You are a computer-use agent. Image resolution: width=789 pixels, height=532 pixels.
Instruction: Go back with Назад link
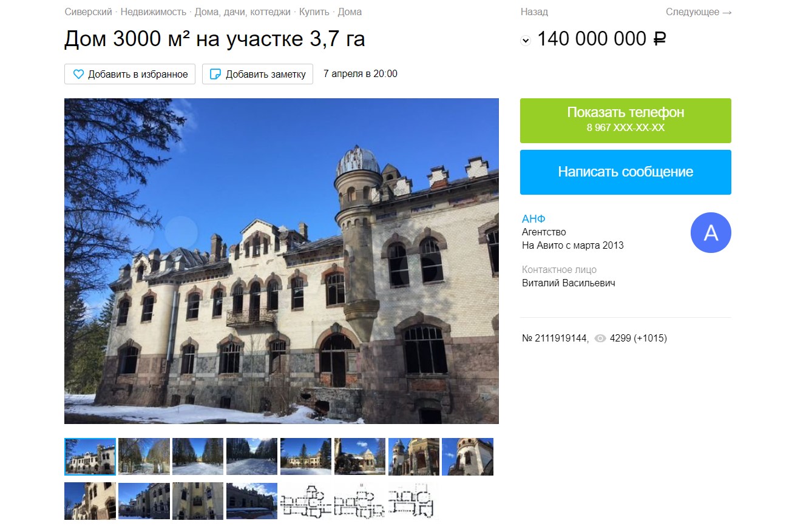coord(534,12)
